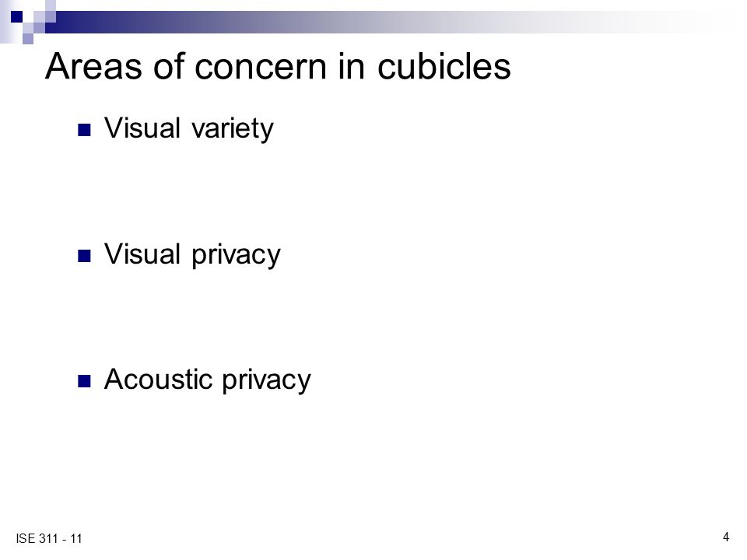Click the light purple square below the header bar

28,39
